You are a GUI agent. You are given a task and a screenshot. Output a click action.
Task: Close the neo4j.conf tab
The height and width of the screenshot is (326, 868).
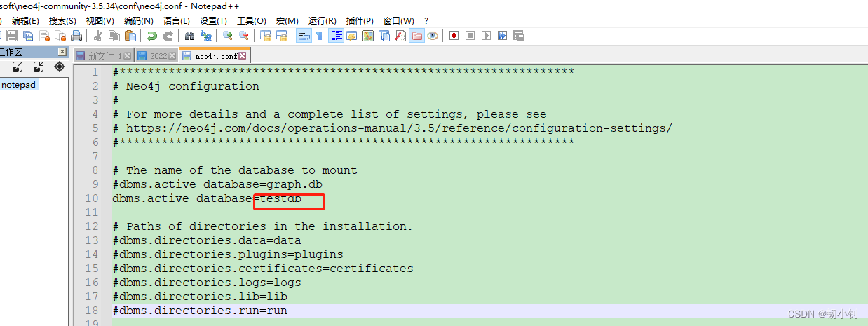click(x=243, y=56)
